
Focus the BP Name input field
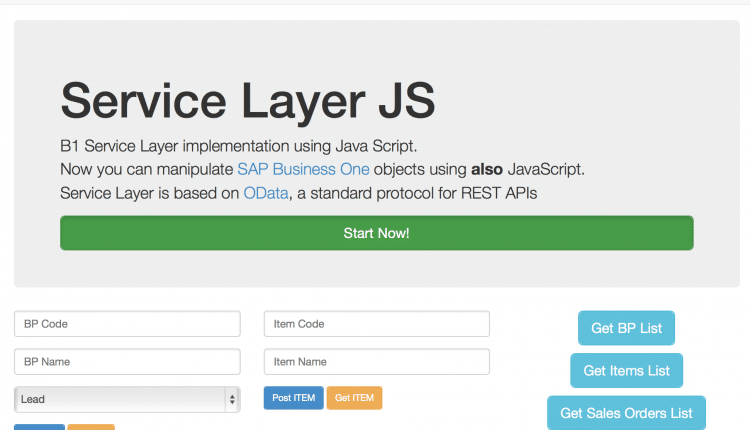pyautogui.click(x=127, y=362)
